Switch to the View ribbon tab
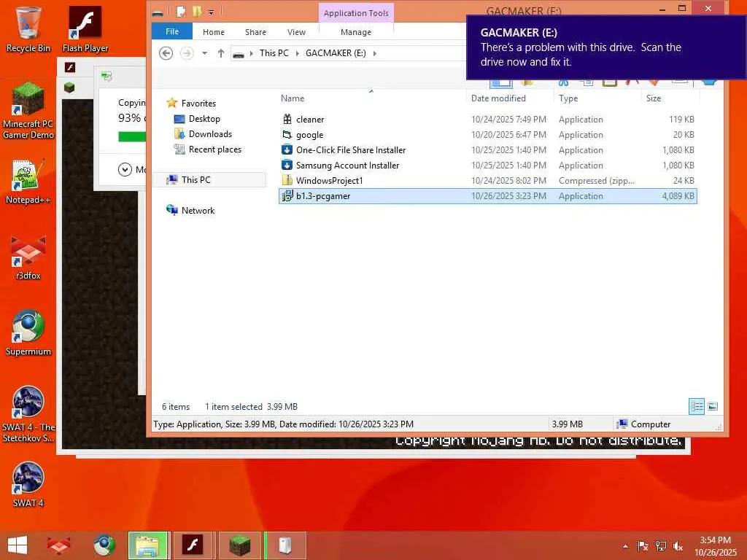 pyautogui.click(x=296, y=32)
